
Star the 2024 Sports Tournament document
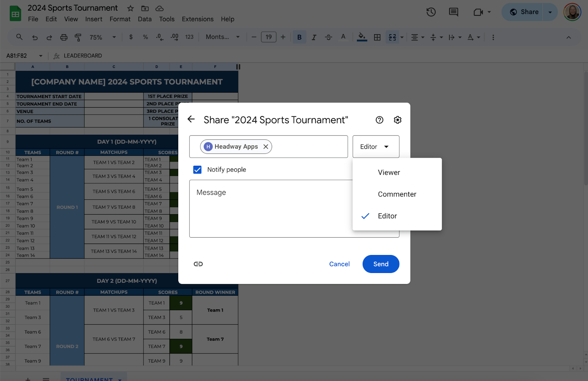(130, 8)
